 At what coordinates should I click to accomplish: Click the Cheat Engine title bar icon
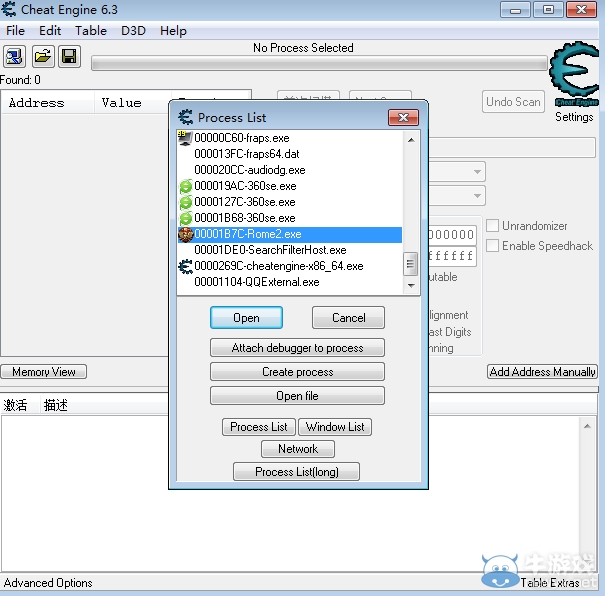(8, 9)
